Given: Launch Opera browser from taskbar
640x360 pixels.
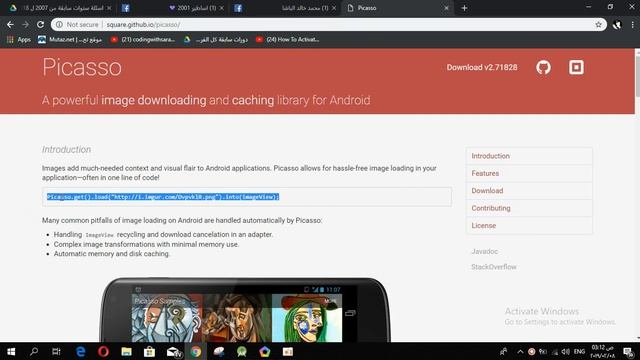Looking at the screenshot, I should point(103,351).
